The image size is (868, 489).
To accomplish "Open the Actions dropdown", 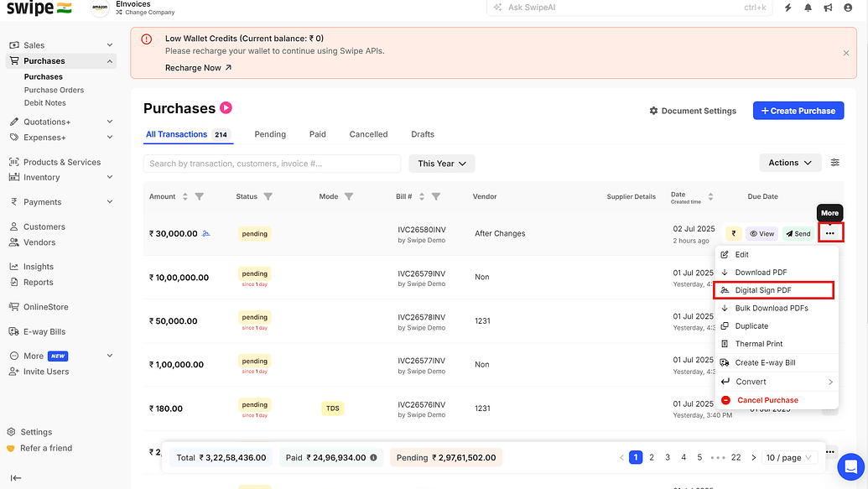I will coord(789,163).
